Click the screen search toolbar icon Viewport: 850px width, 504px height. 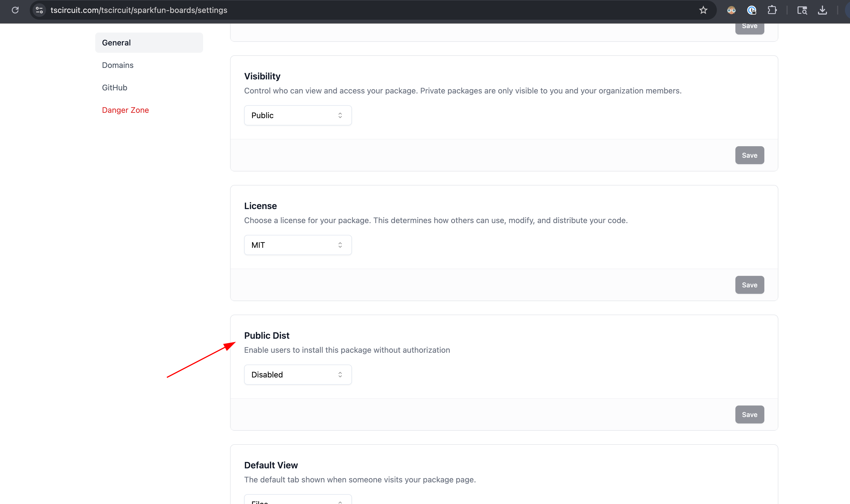802,10
